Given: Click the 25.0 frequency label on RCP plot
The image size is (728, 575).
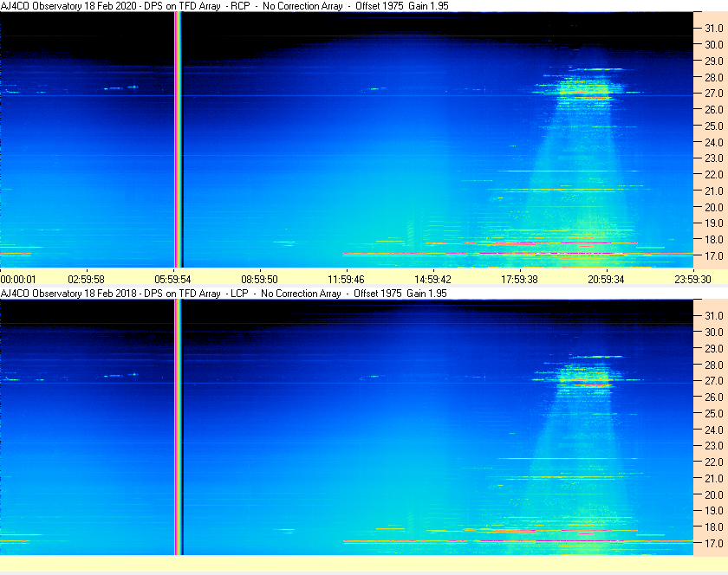Looking at the screenshot, I should pos(714,126).
